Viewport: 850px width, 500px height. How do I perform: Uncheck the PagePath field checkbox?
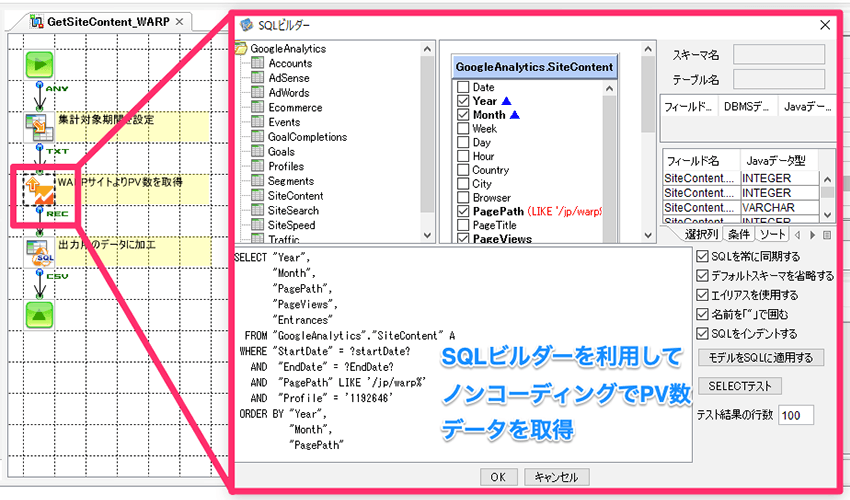pyautogui.click(x=463, y=211)
